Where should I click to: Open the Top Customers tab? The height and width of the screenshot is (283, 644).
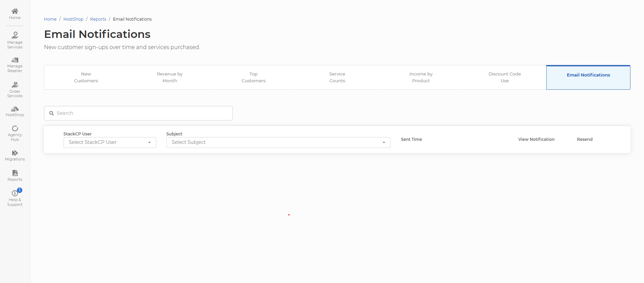(x=253, y=78)
